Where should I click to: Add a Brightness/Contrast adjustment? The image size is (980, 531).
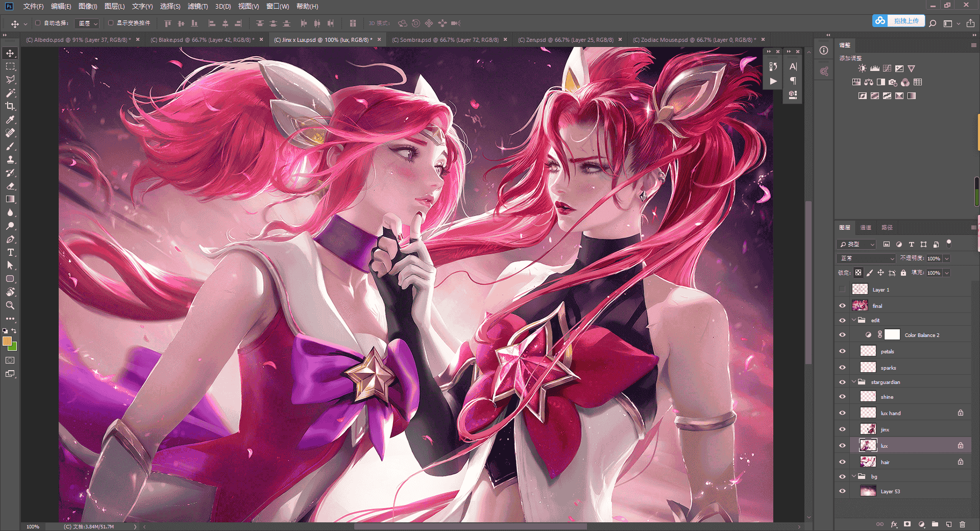tap(862, 68)
